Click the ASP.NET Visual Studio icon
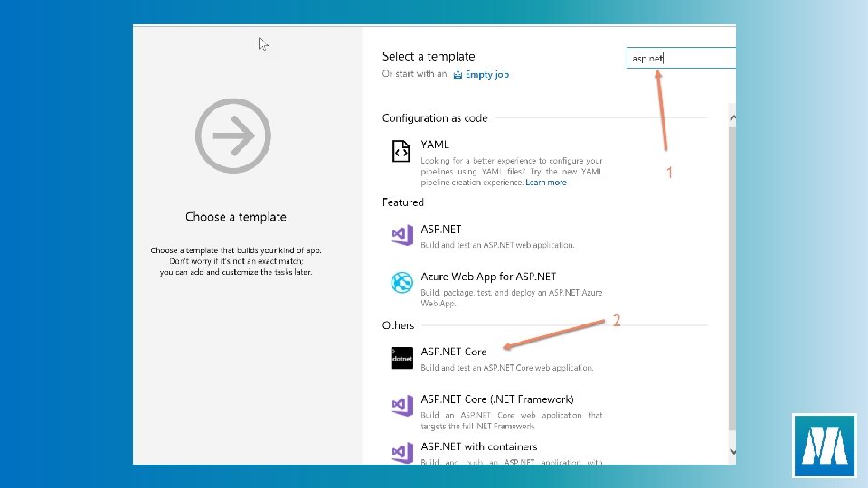 click(x=402, y=235)
